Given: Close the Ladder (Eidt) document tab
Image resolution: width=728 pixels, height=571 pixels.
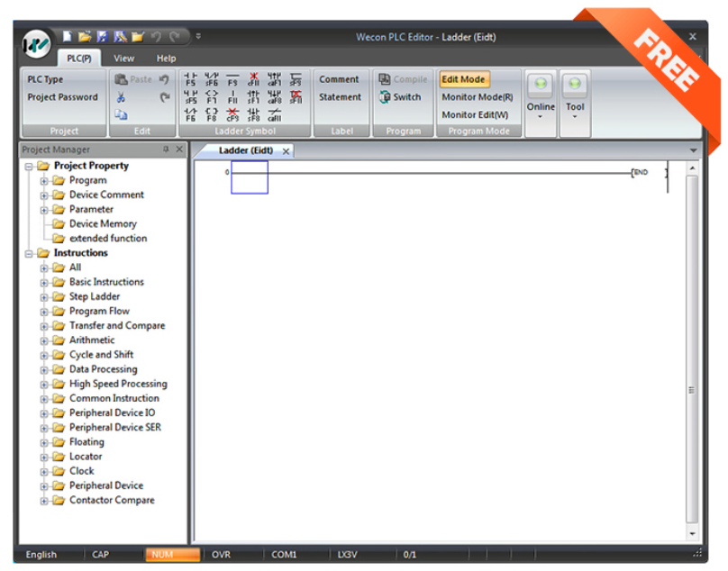Looking at the screenshot, I should click(x=286, y=151).
